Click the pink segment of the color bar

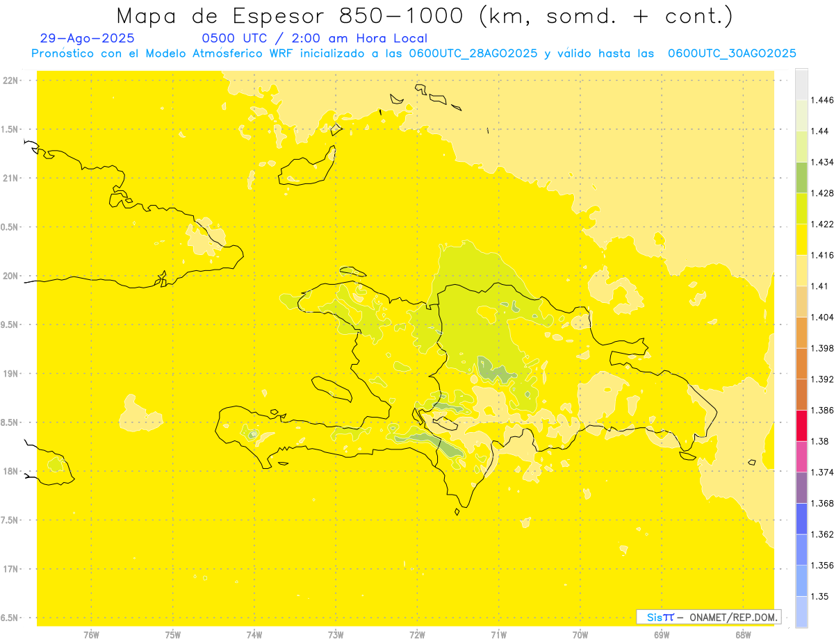pyautogui.click(x=801, y=456)
